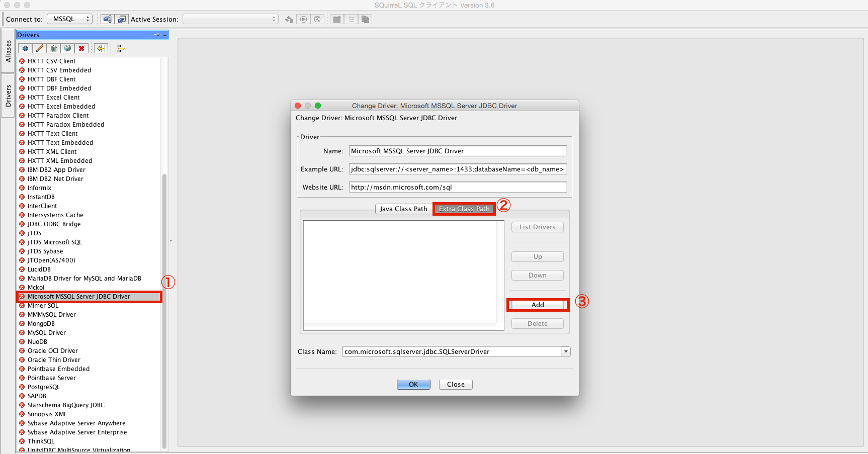The image size is (868, 454).
Task: Open global preferences from the toolbar icon
Action: click(107, 19)
